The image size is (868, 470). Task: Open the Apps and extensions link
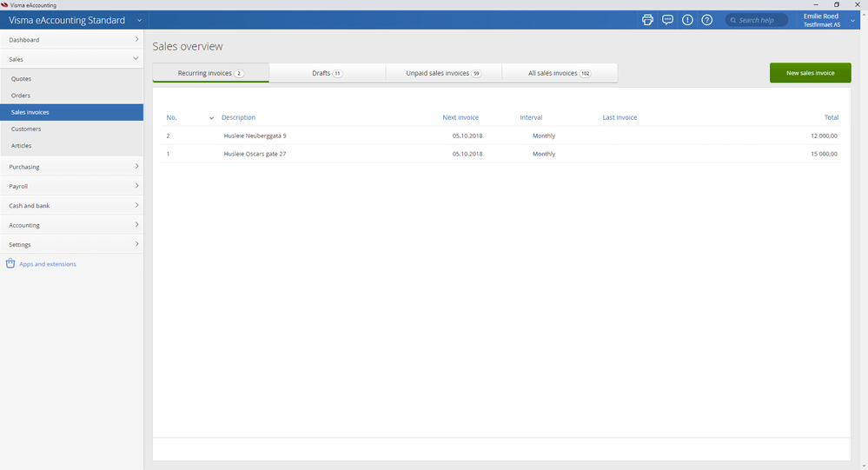pos(48,264)
